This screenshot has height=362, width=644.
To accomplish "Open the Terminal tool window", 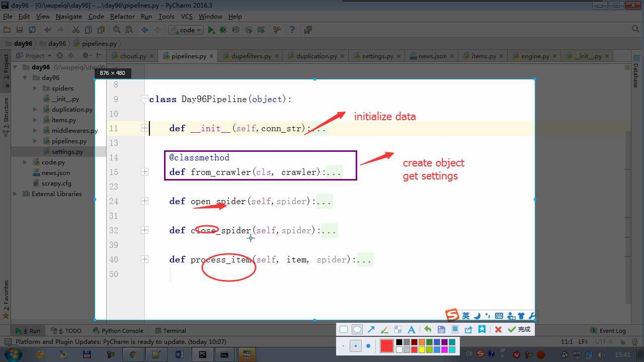I will [171, 330].
